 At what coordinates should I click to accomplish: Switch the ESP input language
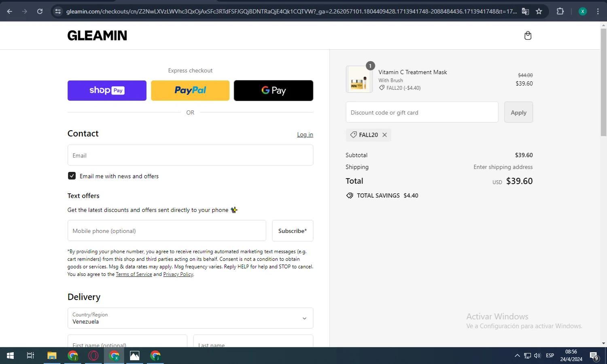tap(550, 356)
